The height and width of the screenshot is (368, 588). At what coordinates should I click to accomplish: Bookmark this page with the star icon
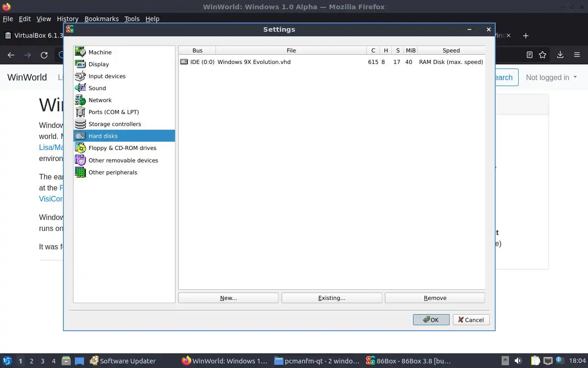543,55
